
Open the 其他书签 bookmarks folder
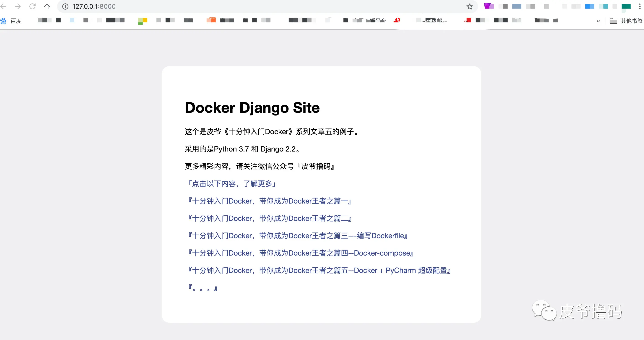tap(626, 21)
